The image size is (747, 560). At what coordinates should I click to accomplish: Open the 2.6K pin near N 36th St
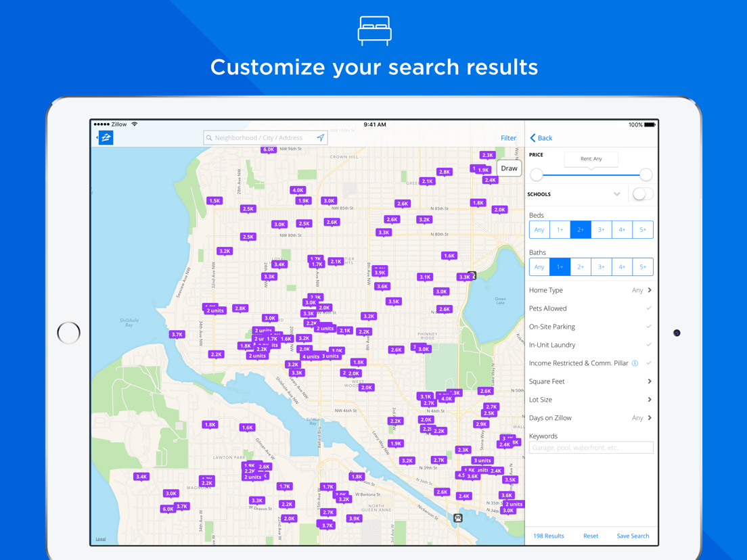tap(442, 492)
